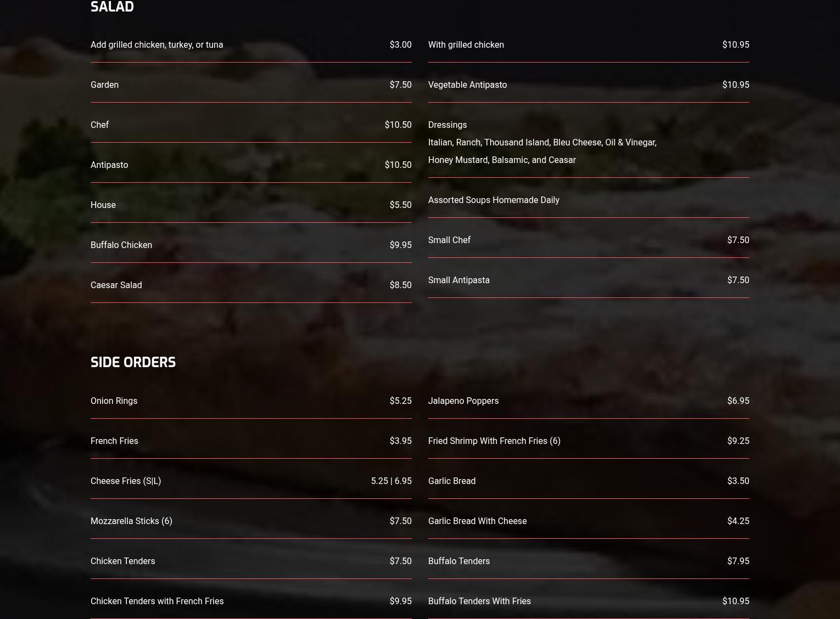
Task: Select Assorted Soups Homemade Daily text
Action: pyautogui.click(x=494, y=200)
